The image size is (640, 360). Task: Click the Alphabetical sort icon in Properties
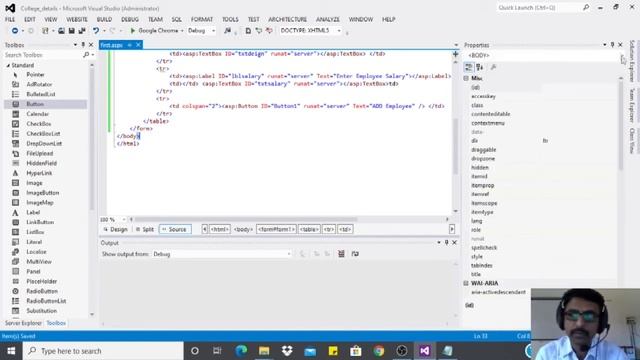pos(480,67)
